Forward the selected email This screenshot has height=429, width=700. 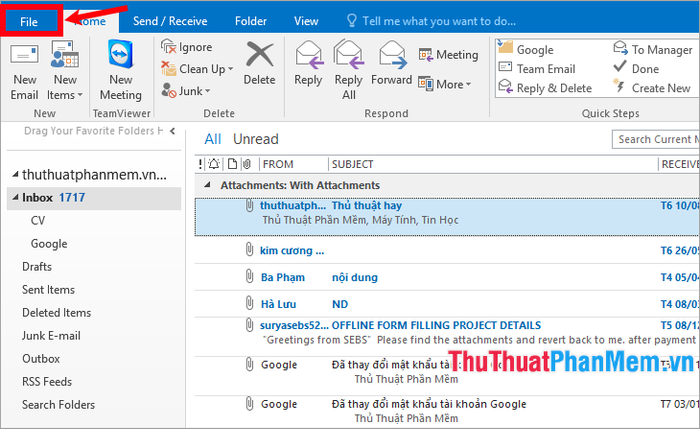point(392,63)
